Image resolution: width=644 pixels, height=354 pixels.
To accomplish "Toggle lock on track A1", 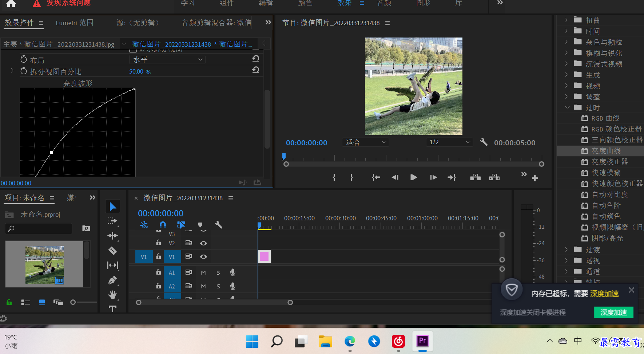I will pos(158,272).
